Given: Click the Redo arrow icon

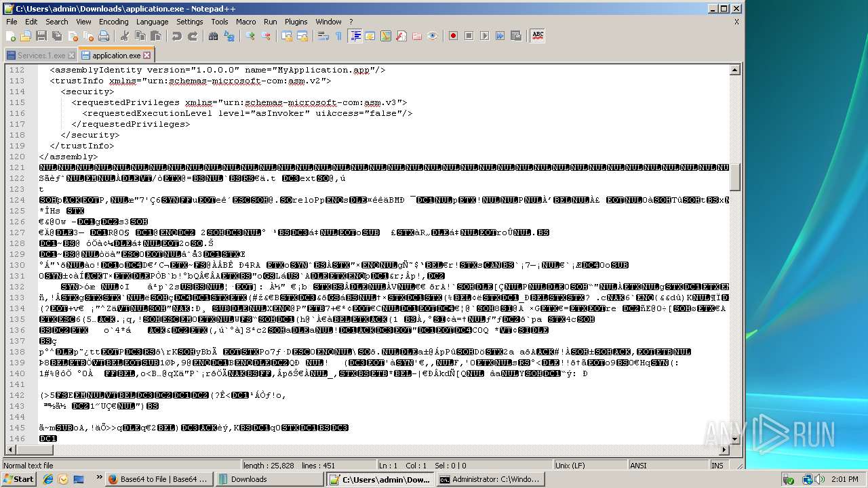Looking at the screenshot, I should (x=193, y=36).
